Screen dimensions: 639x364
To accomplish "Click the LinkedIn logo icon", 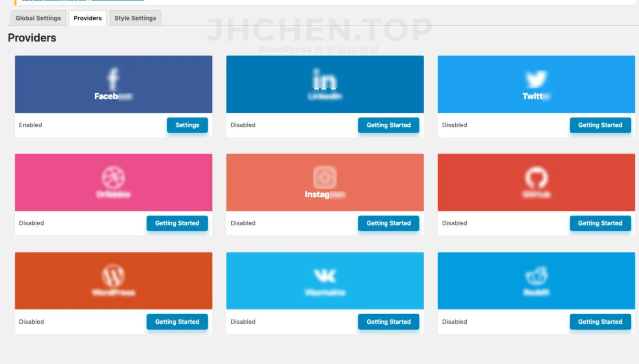I will (325, 79).
